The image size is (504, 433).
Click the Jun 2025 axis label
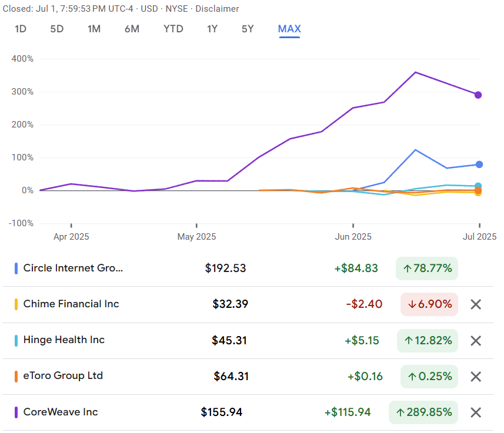(353, 237)
